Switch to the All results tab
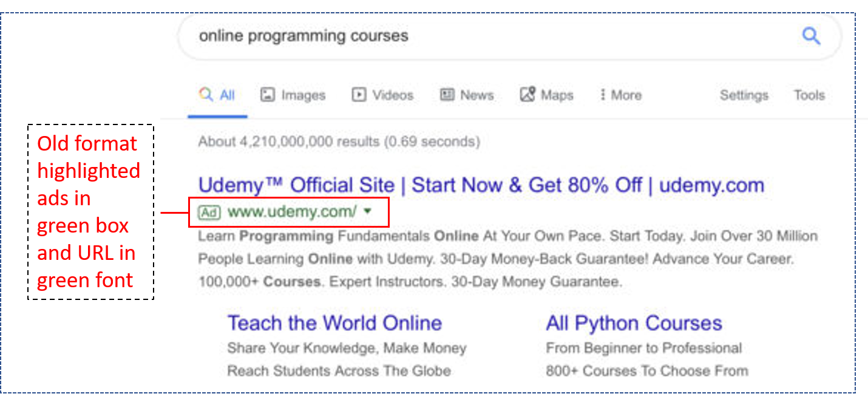The height and width of the screenshot is (405, 868). tap(217, 94)
